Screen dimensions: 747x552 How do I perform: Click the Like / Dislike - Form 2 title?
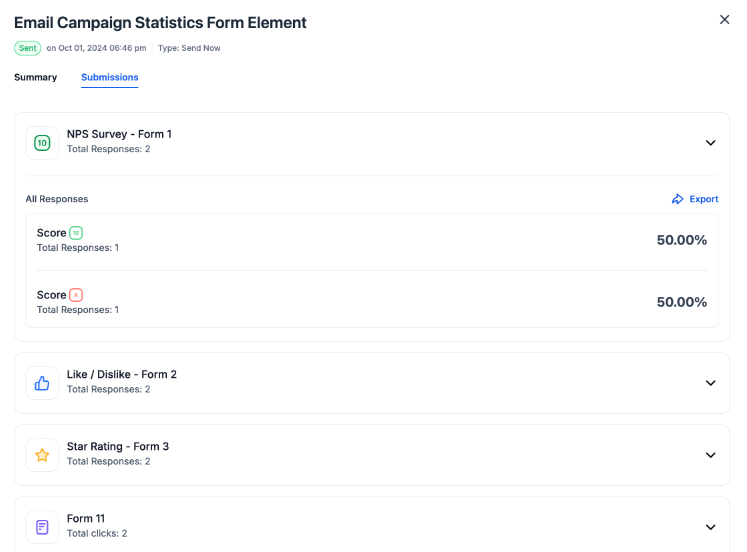(x=122, y=374)
